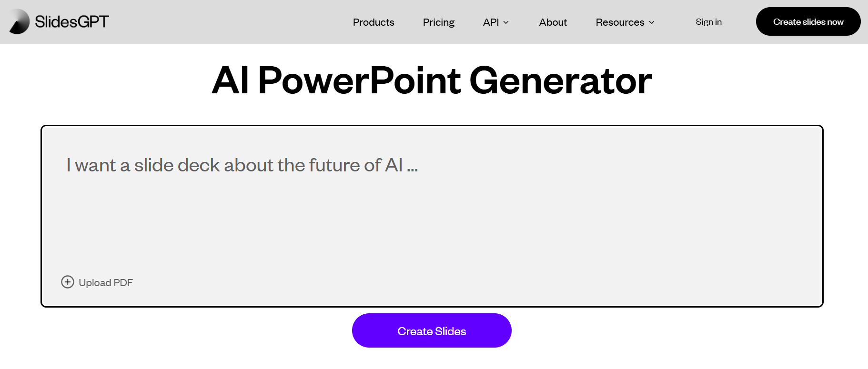The width and height of the screenshot is (868, 369).
Task: Expand the Resources chevron arrow
Action: [652, 22]
